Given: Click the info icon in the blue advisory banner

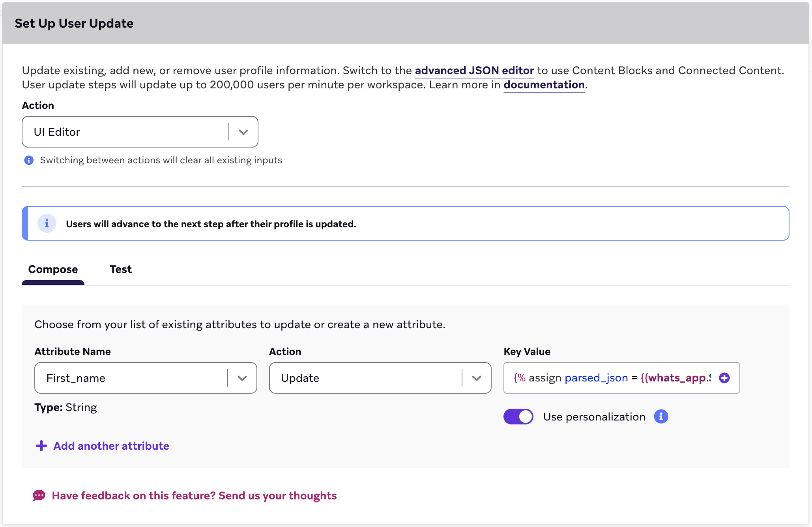Looking at the screenshot, I should tap(47, 223).
